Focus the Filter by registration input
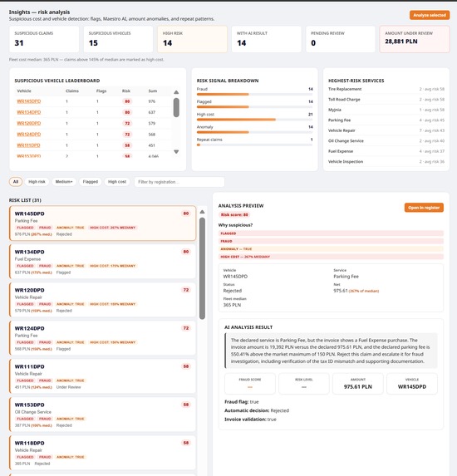Image resolution: width=457 pixels, height=476 pixels. [179, 182]
